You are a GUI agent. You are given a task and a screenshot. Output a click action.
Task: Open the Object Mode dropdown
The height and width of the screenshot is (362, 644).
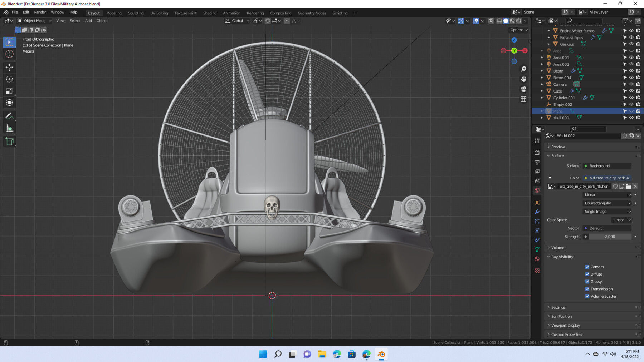coord(34,21)
